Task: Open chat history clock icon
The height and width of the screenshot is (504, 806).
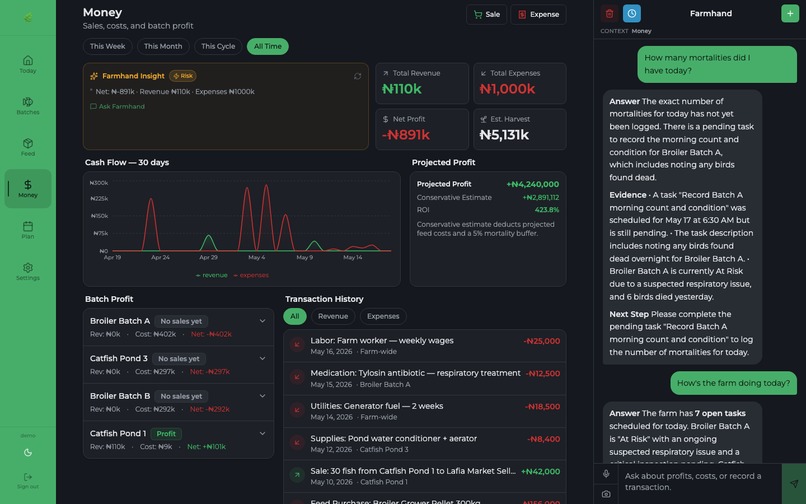Action: point(632,13)
